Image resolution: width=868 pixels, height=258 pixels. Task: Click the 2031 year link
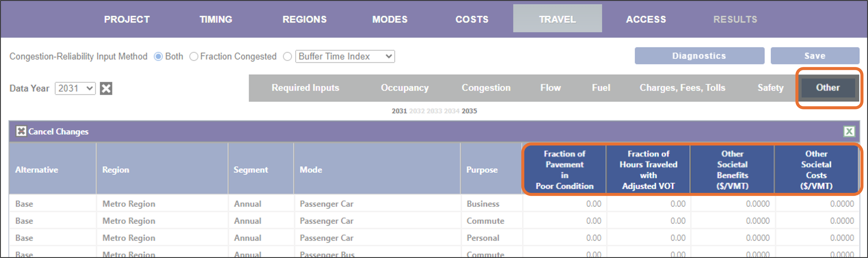pos(399,111)
